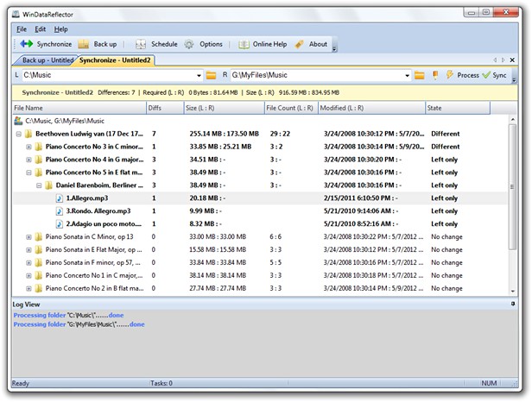Open the File menu
The width and height of the screenshot is (532, 402).
(22, 29)
